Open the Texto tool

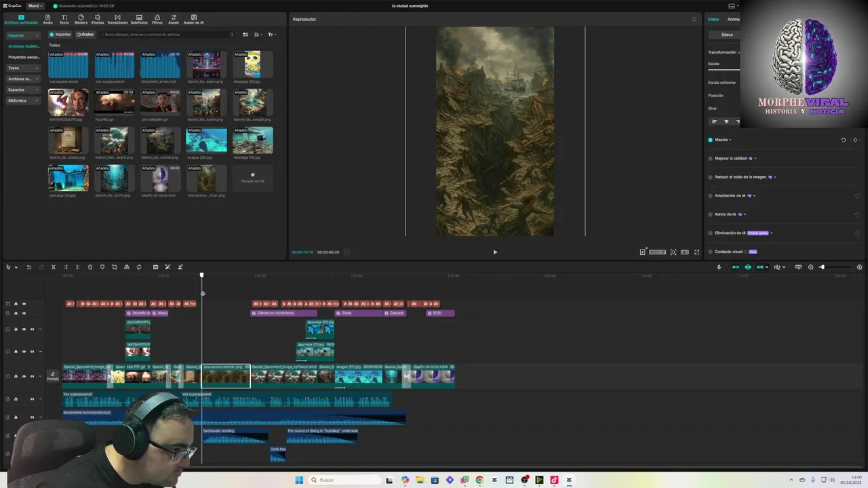pyautogui.click(x=64, y=19)
